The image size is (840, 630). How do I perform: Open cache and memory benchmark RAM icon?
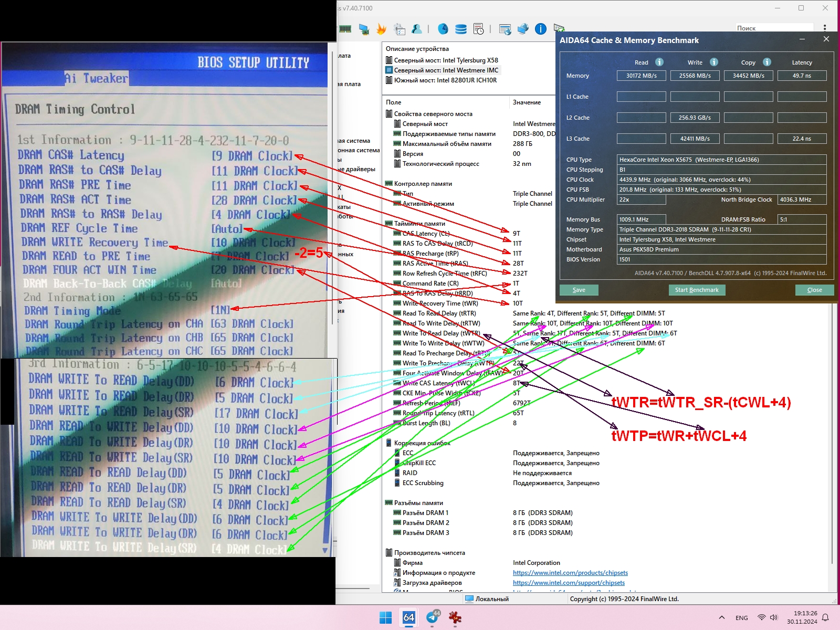point(345,29)
